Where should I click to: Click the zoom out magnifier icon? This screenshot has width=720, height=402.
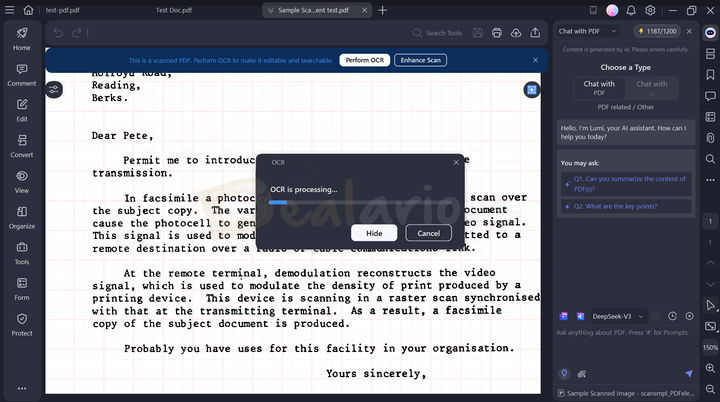coord(710,389)
